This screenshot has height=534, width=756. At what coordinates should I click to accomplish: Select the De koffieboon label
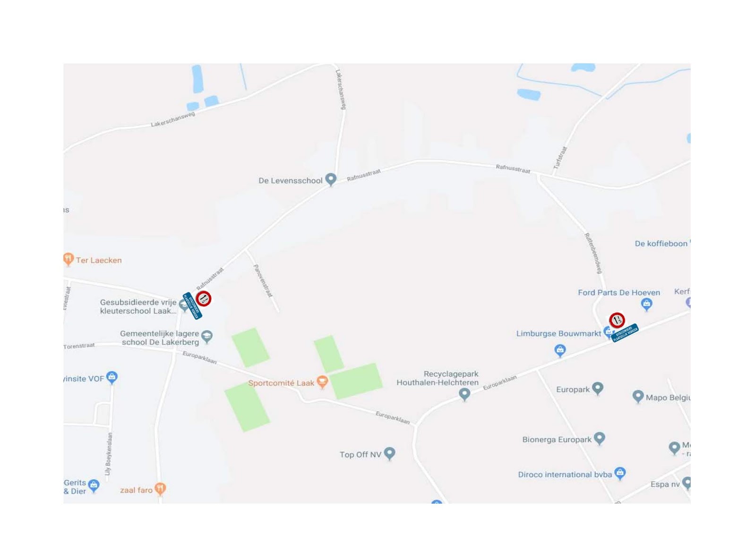661,244
